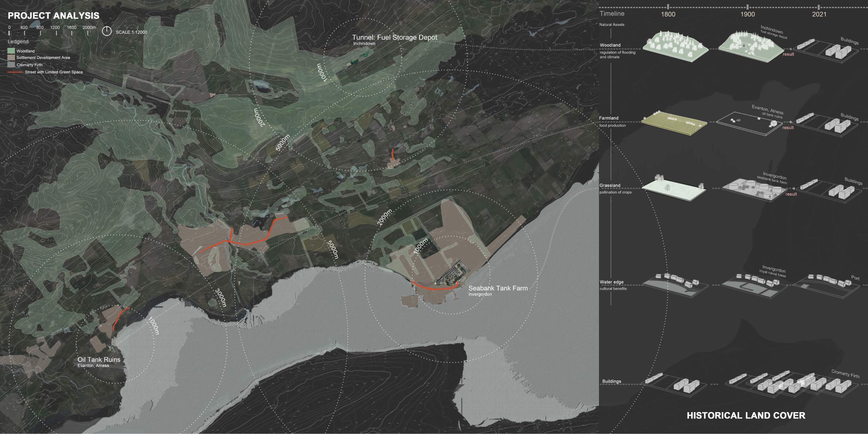
Task: Open the Buildings diagram in the Grassland row
Action: pyautogui.click(x=830, y=190)
